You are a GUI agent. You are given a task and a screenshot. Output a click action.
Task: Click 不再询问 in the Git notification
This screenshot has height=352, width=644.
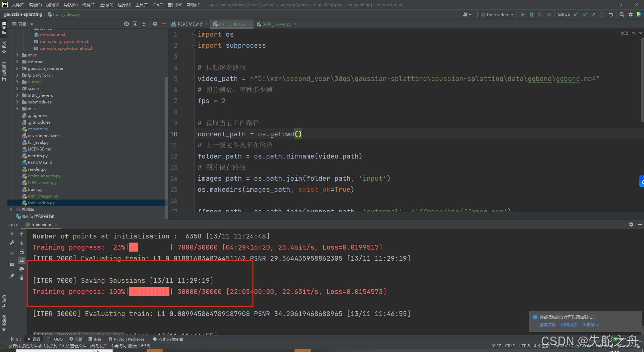coord(590,325)
